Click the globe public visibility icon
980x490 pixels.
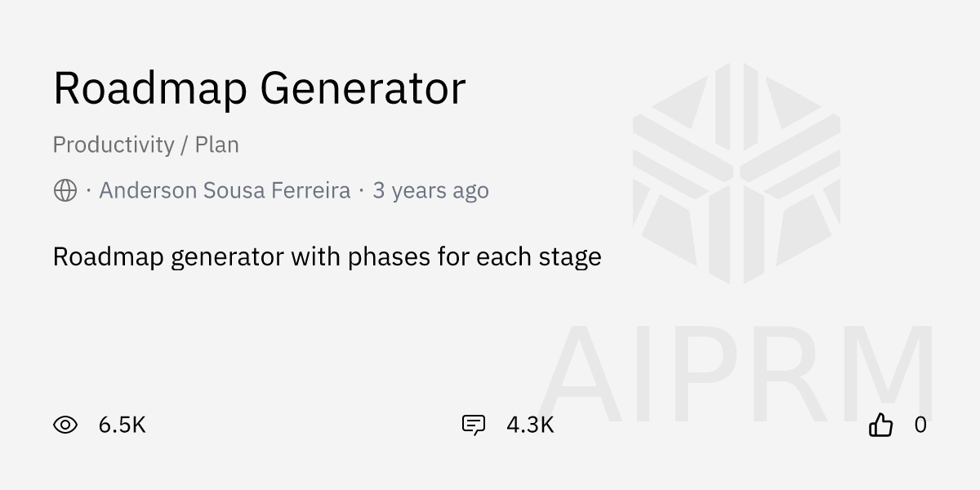coord(65,191)
